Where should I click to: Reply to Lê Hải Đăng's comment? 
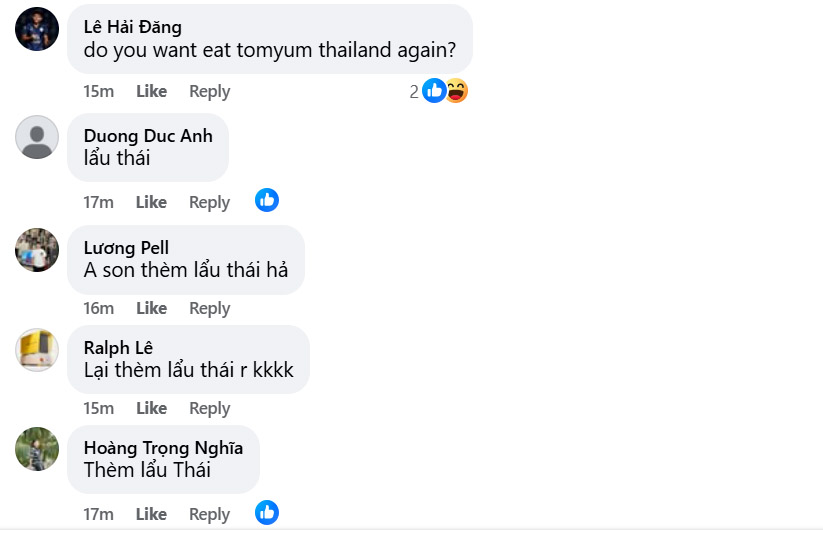[210, 91]
